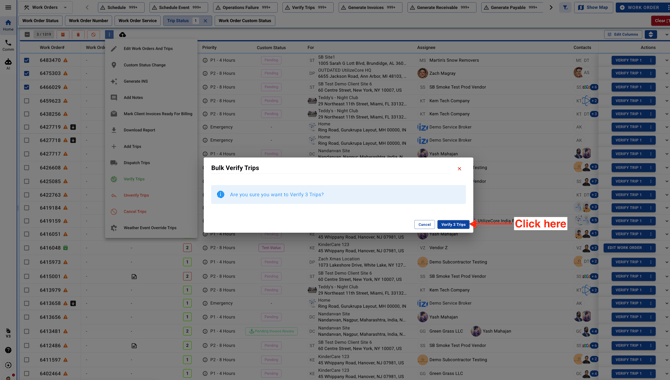Select Verify Trips menu item
670x380 pixels.
(134, 179)
